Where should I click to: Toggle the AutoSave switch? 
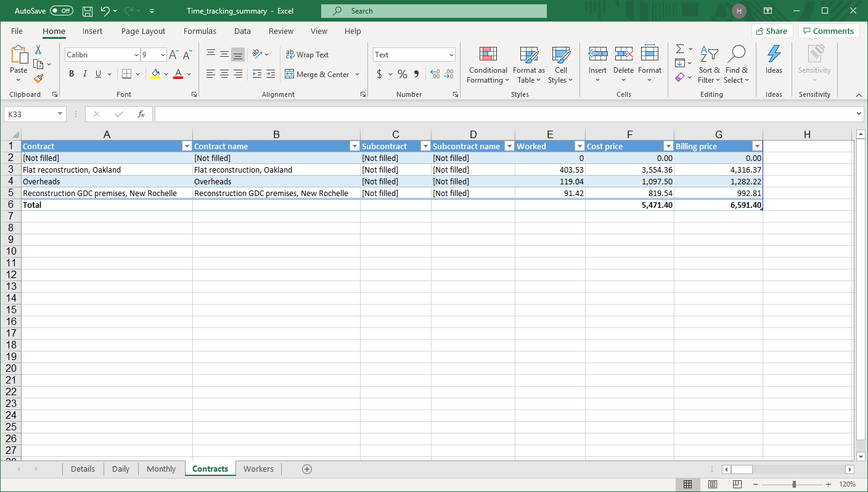62,11
